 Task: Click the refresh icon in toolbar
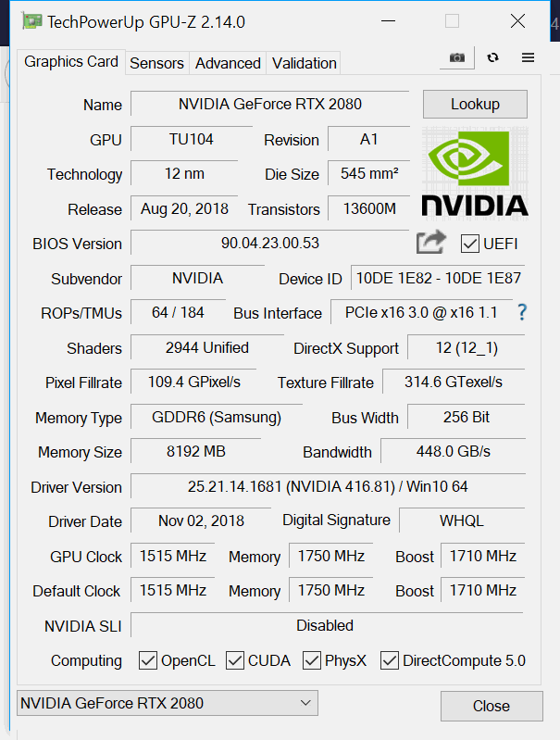click(x=492, y=57)
